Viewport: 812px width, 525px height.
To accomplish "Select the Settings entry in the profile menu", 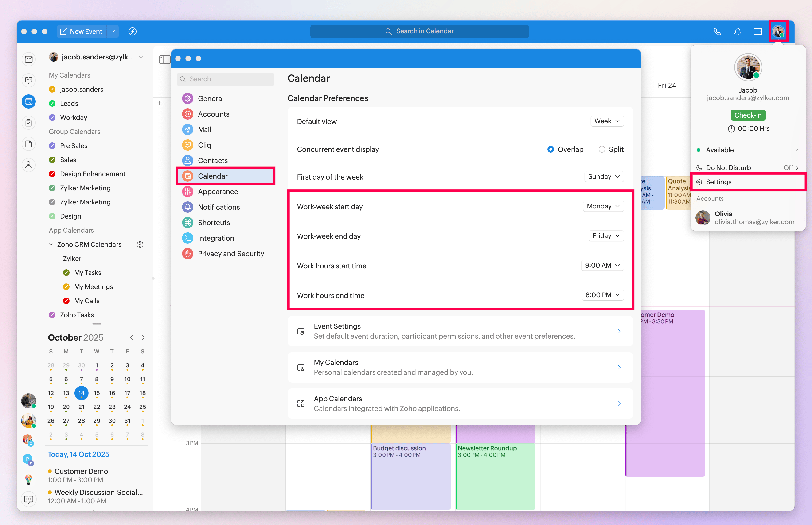I will point(719,182).
